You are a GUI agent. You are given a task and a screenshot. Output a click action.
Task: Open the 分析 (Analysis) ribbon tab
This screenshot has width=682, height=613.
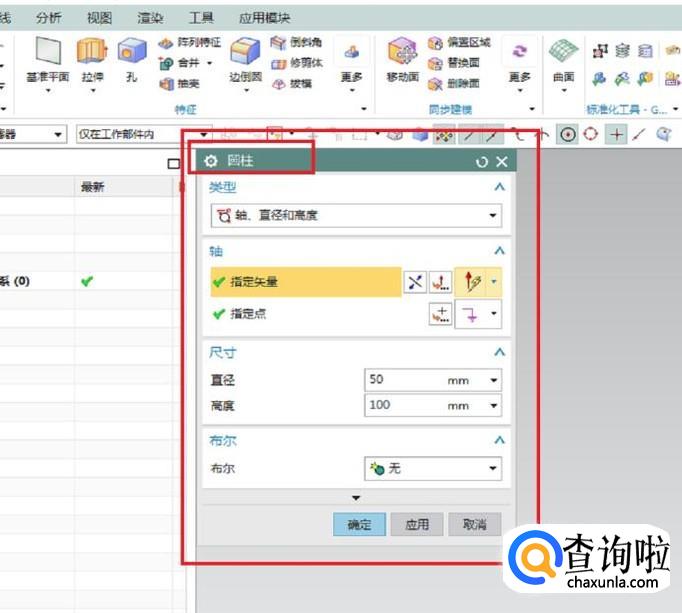[x=48, y=18]
